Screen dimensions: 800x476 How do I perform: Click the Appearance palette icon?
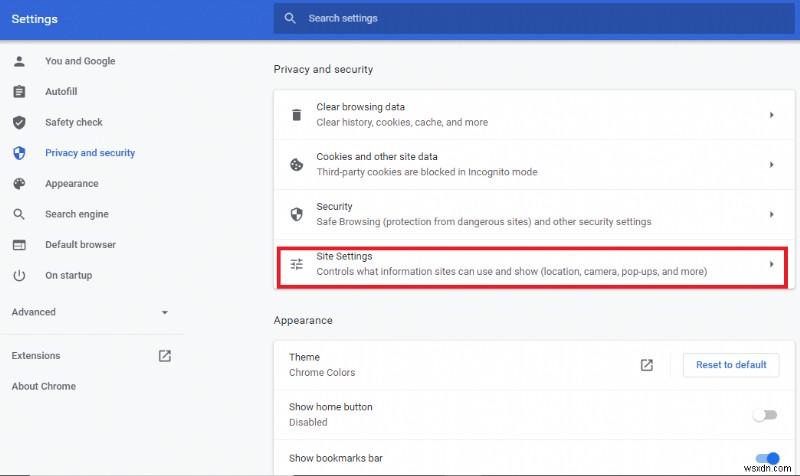[19, 184]
